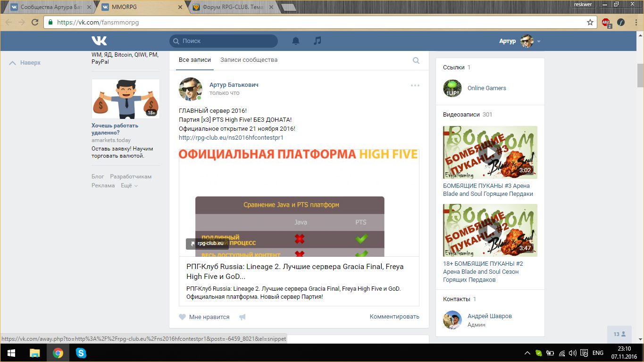The image size is (644, 362).
Task: Click the battery icon in the system tray
Action: (x=550, y=353)
